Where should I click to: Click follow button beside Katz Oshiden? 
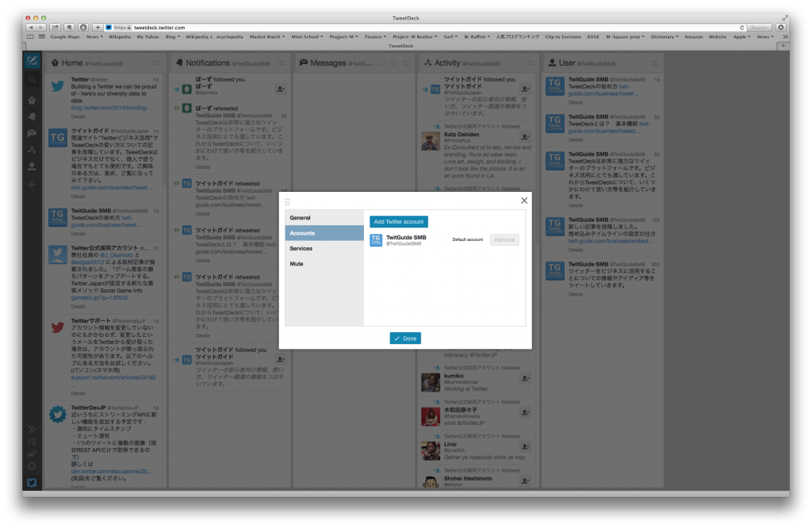click(525, 137)
